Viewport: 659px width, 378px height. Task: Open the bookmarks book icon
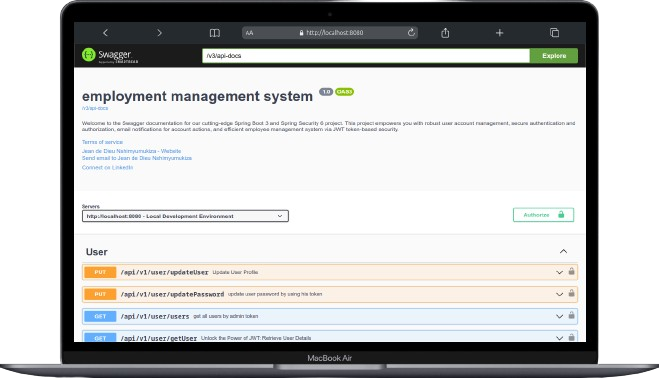(x=215, y=33)
